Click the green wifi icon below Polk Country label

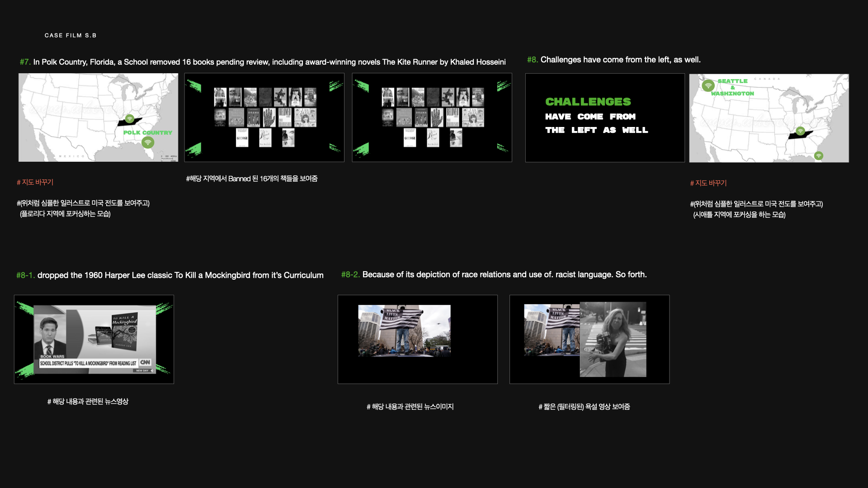148,143
